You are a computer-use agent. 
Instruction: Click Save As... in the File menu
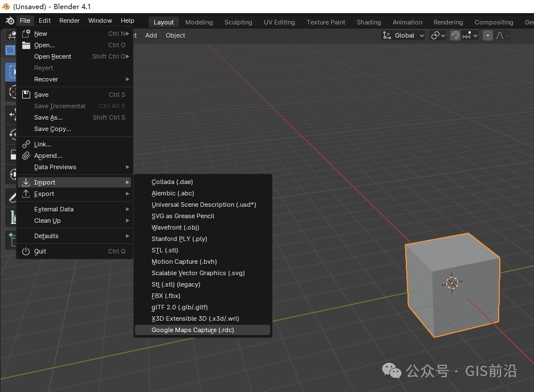pyautogui.click(x=75, y=117)
